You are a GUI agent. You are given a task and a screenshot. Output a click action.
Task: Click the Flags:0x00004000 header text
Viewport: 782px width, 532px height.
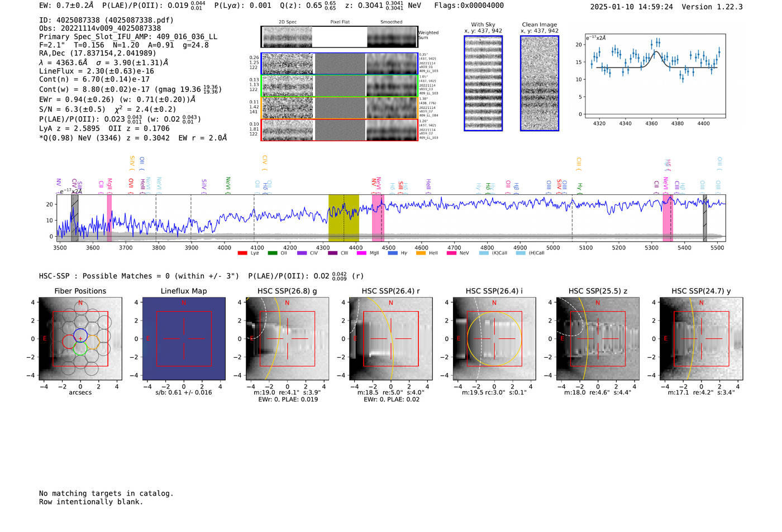click(x=469, y=6)
